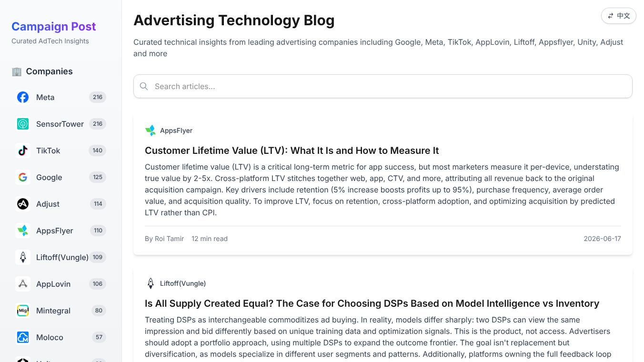Open the Customer Lifetime Value (LTV) article
Viewport: 644px width, 362px height.
click(x=292, y=151)
